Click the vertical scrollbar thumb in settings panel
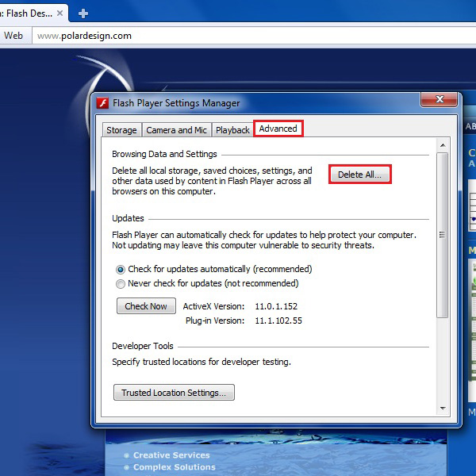 click(443, 236)
